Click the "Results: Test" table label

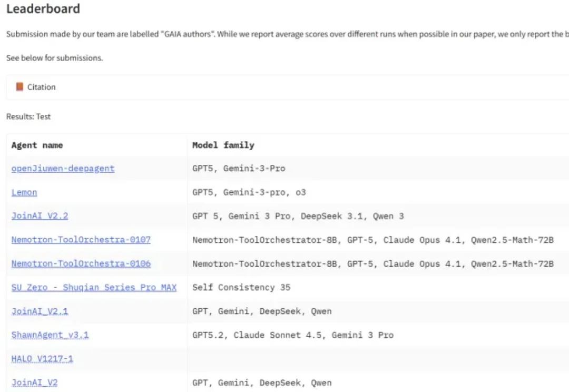point(28,116)
